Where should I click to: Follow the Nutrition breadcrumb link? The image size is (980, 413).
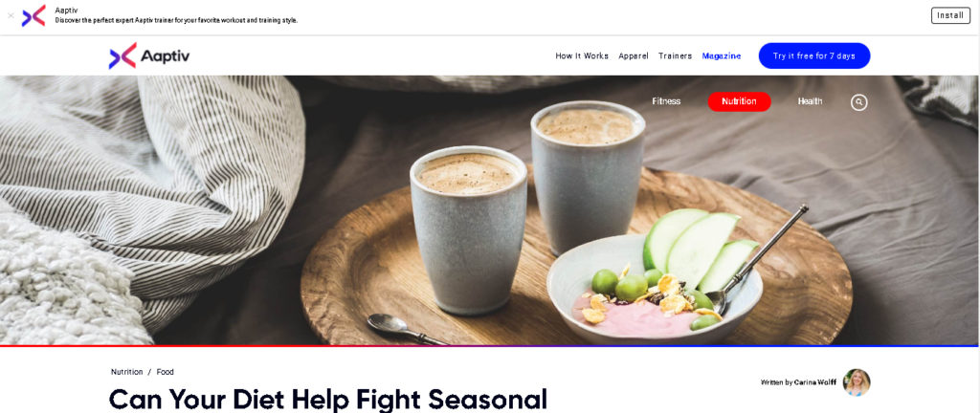pyautogui.click(x=127, y=372)
